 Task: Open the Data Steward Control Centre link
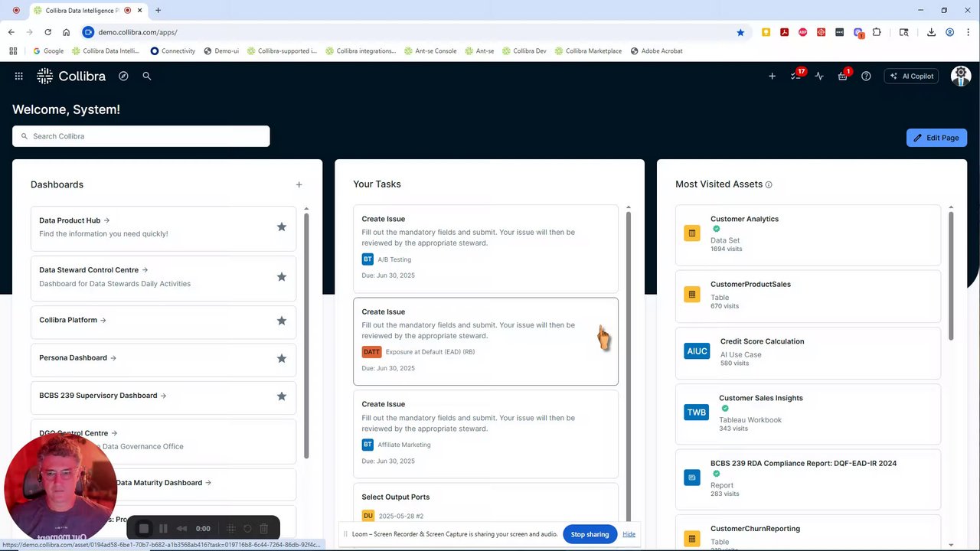pyautogui.click(x=93, y=270)
